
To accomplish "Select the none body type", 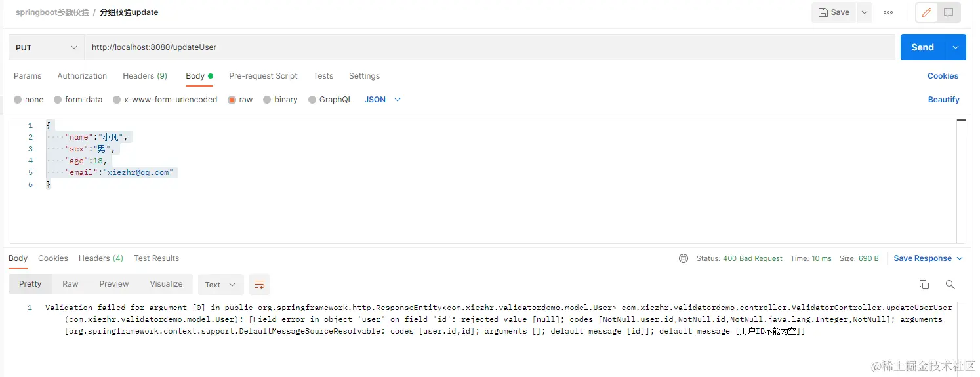I will click(29, 100).
